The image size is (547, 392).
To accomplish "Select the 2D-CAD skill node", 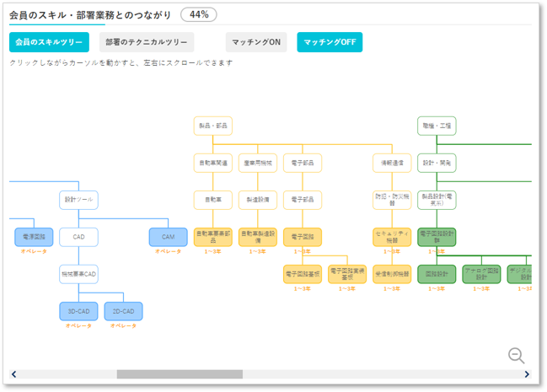I will coord(124,311).
